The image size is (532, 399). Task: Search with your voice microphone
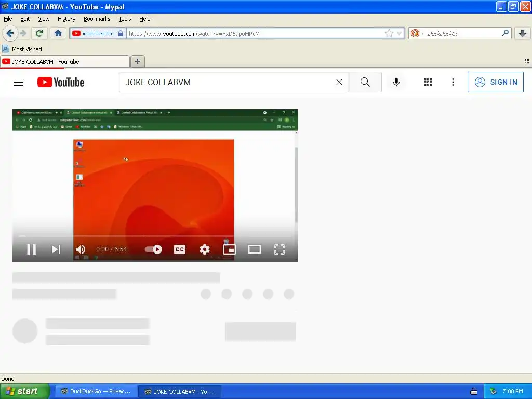point(396,82)
